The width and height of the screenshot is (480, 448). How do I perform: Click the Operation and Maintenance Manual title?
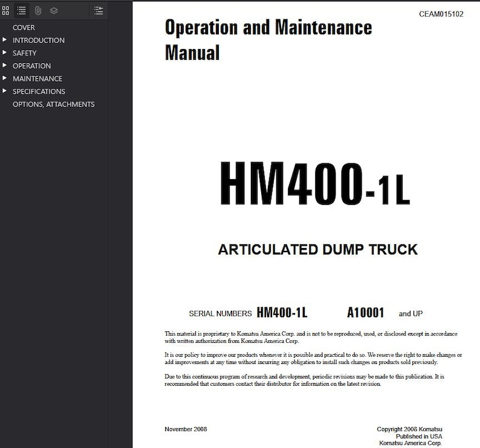268,40
